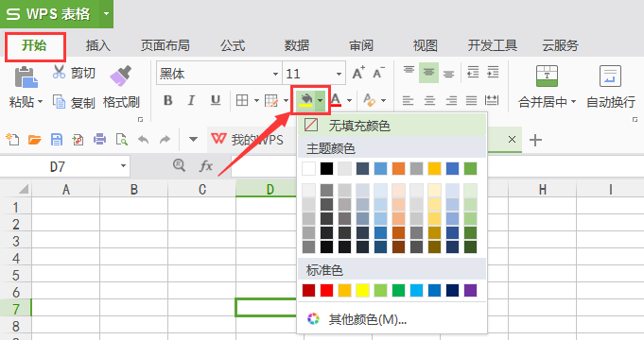The width and height of the screenshot is (644, 340).
Task: Open the fill color dropdown arrow
Action: click(x=320, y=100)
